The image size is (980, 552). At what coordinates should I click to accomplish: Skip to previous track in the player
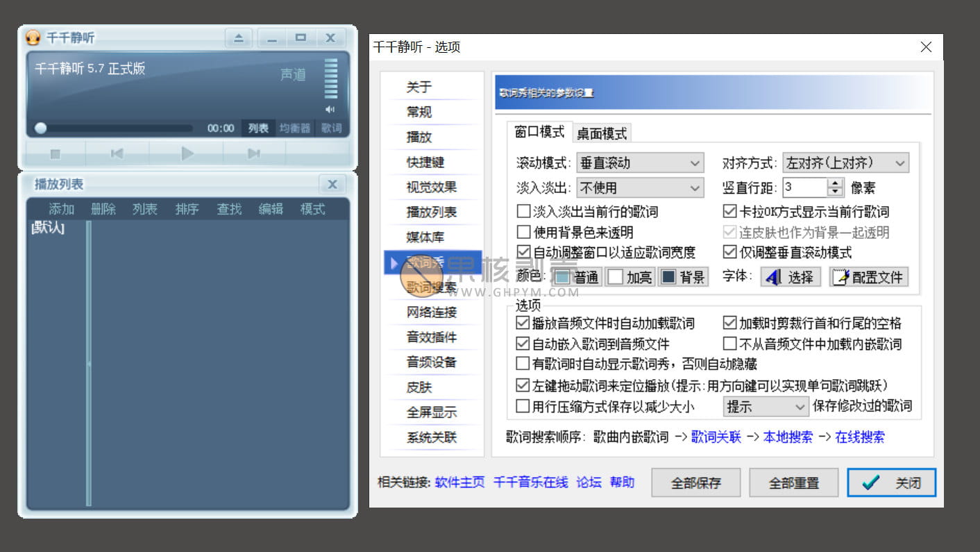point(117,153)
